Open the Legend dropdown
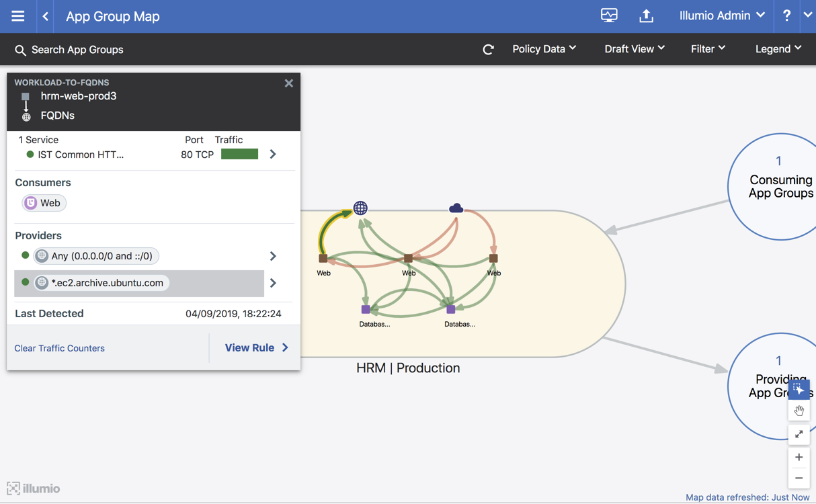Viewport: 816px width, 504px height. (778, 49)
